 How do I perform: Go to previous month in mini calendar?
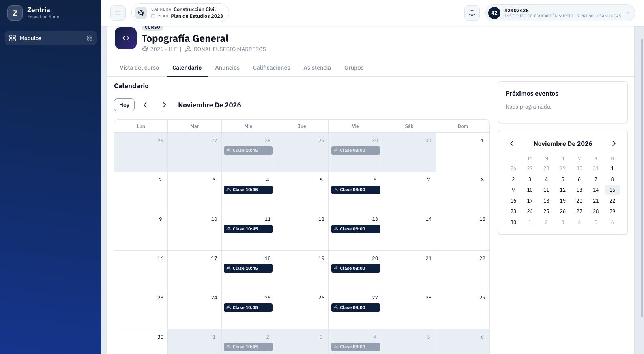tap(512, 143)
